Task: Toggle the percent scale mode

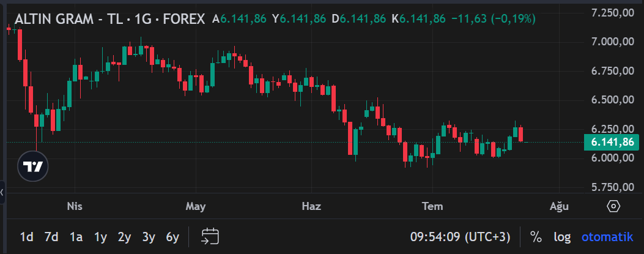Action: click(536, 237)
